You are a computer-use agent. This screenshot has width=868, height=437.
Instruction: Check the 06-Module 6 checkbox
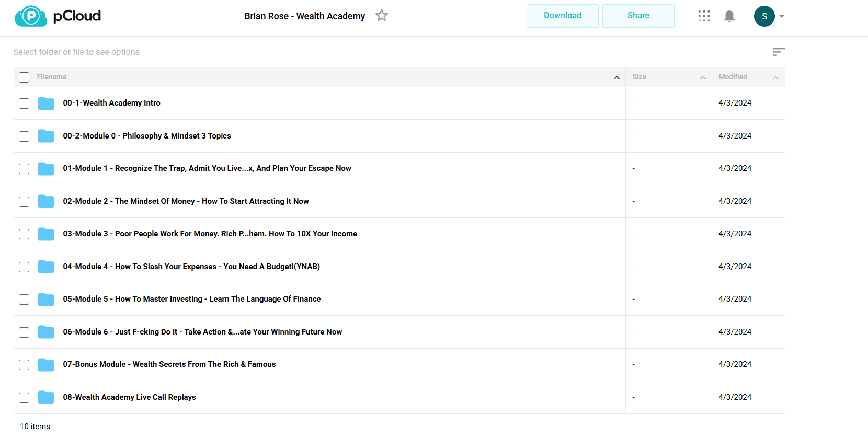tap(24, 332)
